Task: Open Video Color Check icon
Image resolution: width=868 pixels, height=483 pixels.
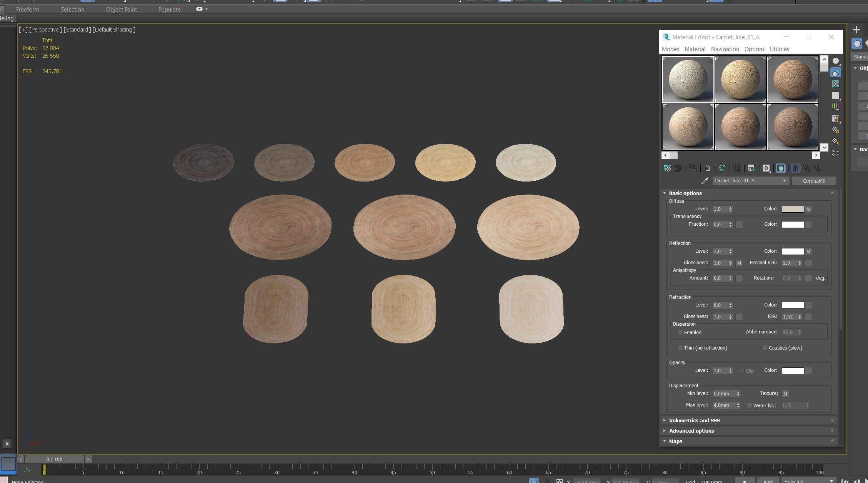Action: pos(835,107)
